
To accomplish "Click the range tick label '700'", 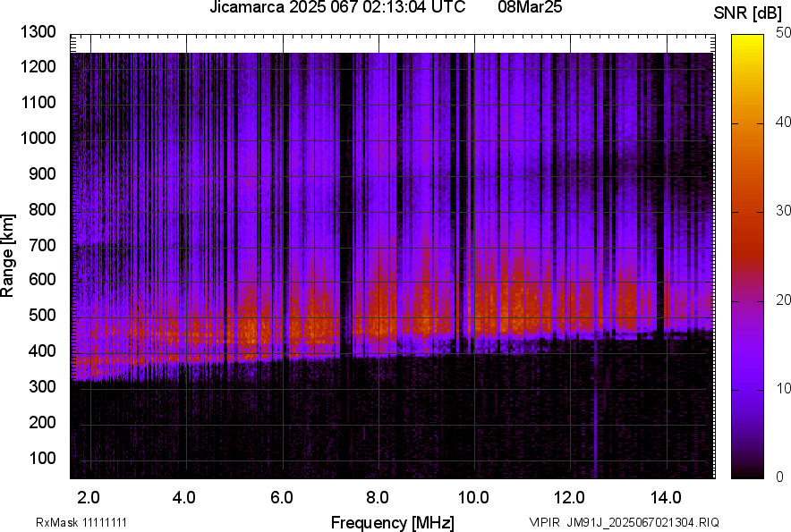I will tap(42, 245).
